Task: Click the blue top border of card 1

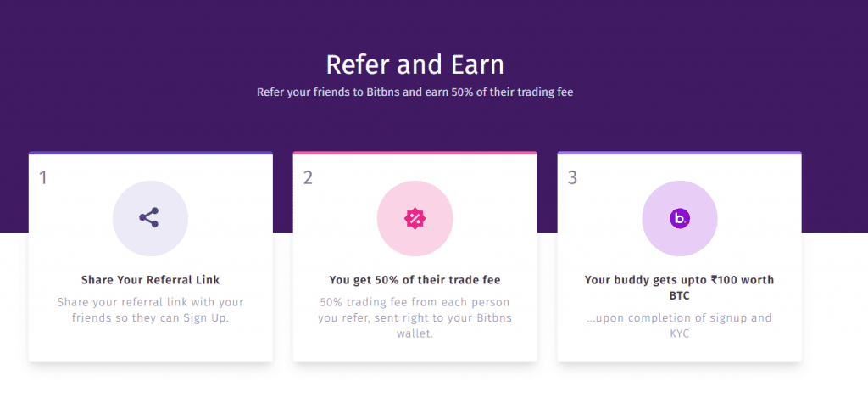Action: pyautogui.click(x=151, y=153)
